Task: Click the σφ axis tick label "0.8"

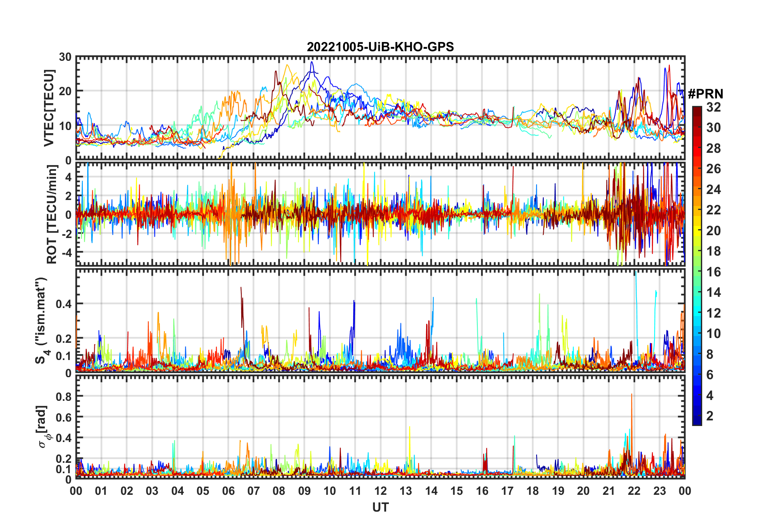Action: 64,397
